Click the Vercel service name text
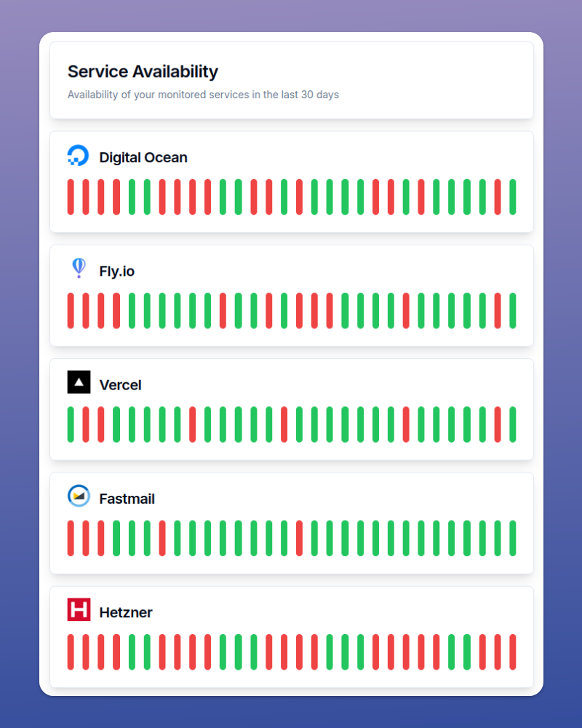 pos(120,384)
